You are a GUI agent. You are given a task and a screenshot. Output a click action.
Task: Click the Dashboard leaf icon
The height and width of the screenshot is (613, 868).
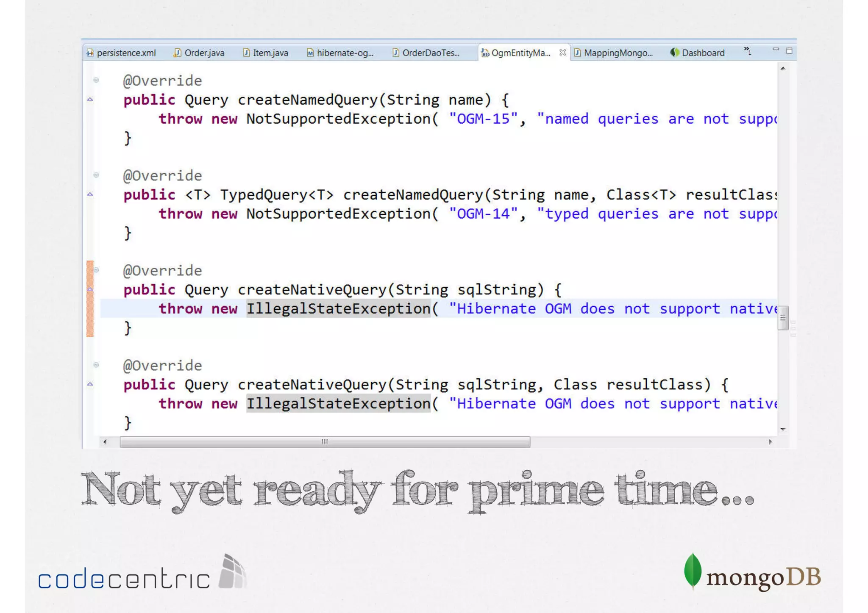pyautogui.click(x=675, y=53)
